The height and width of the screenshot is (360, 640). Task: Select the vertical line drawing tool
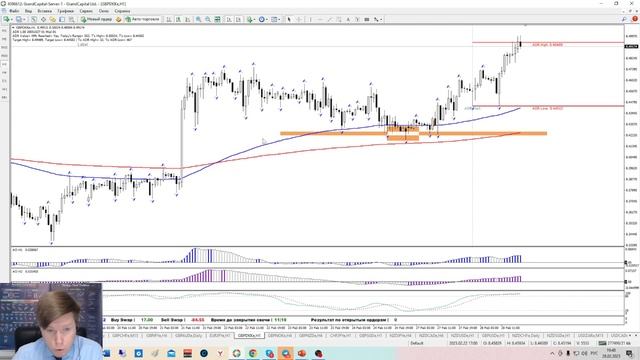click(311, 19)
